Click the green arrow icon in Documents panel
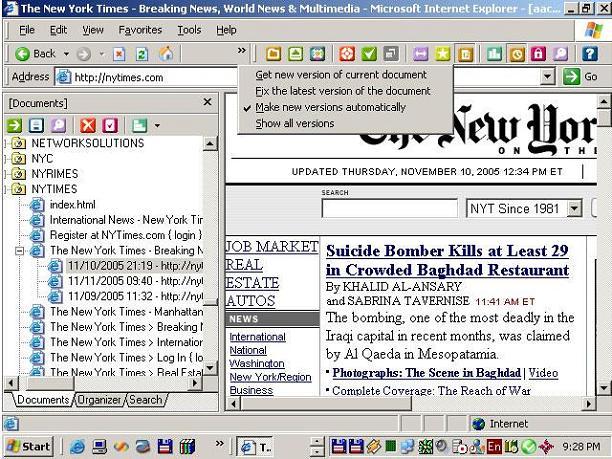The image size is (612, 459). point(14,125)
